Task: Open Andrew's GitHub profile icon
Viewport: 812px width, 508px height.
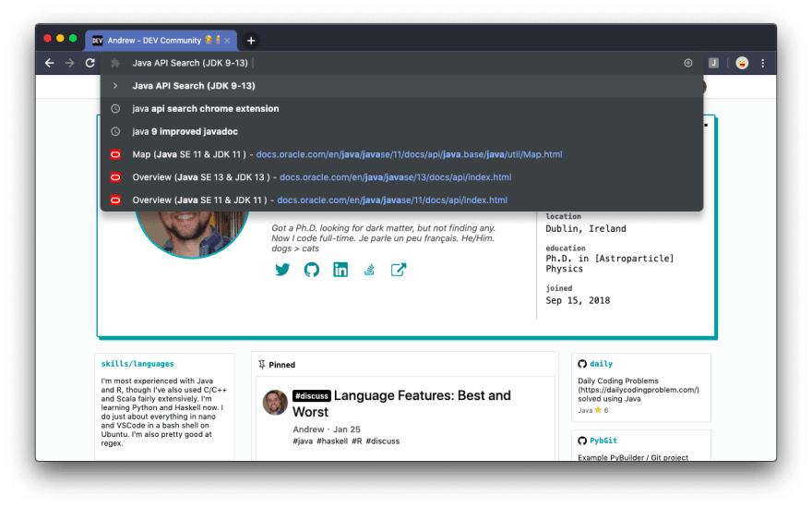Action: click(311, 270)
